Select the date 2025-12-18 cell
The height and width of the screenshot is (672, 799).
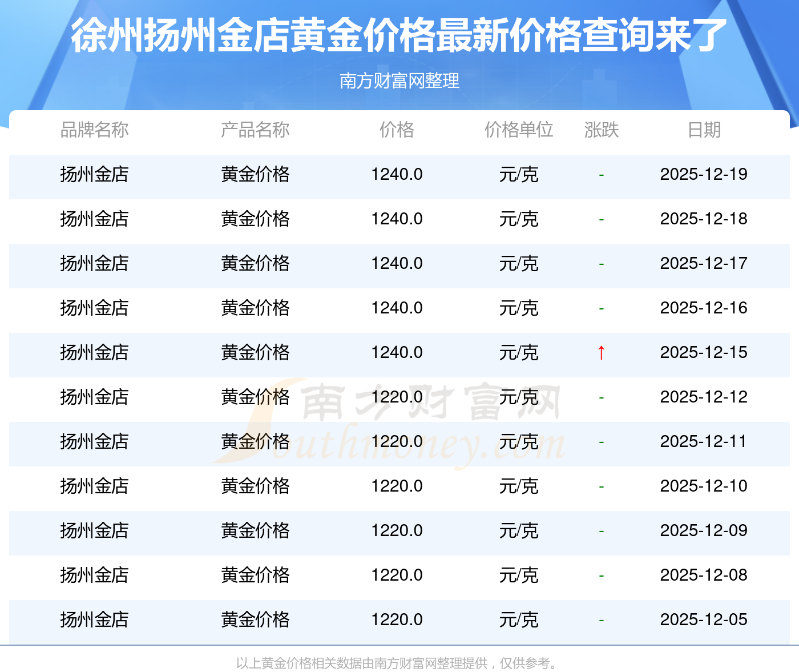[703, 219]
